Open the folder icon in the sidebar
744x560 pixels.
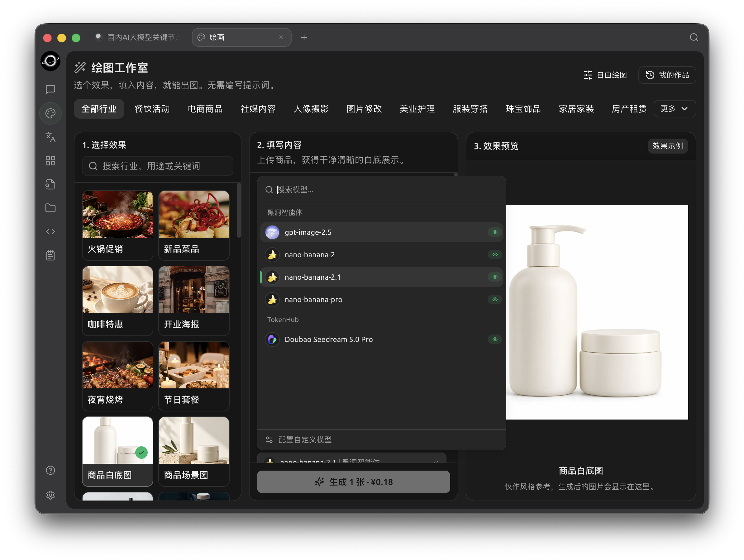pyautogui.click(x=50, y=208)
